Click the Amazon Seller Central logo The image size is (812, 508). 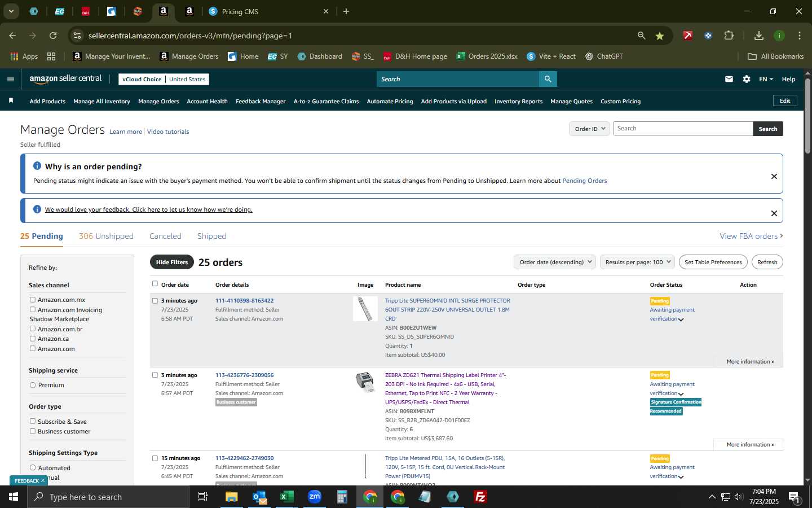(x=65, y=79)
